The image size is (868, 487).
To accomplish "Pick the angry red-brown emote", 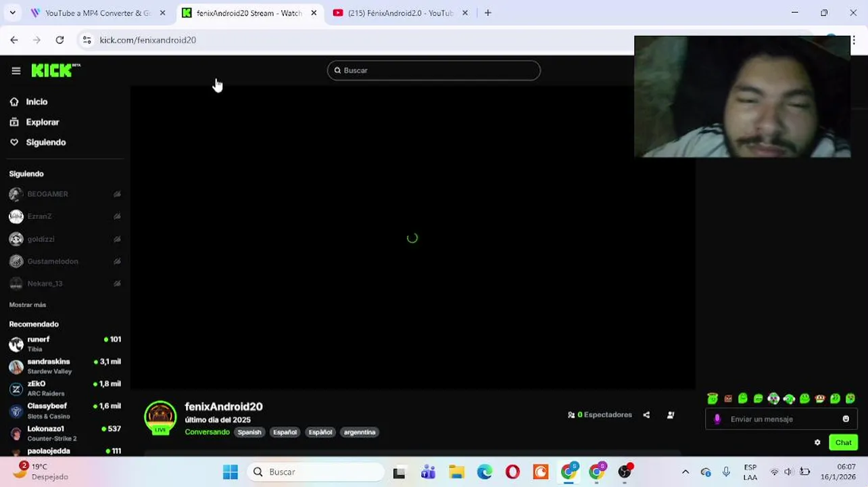I will point(728,399).
